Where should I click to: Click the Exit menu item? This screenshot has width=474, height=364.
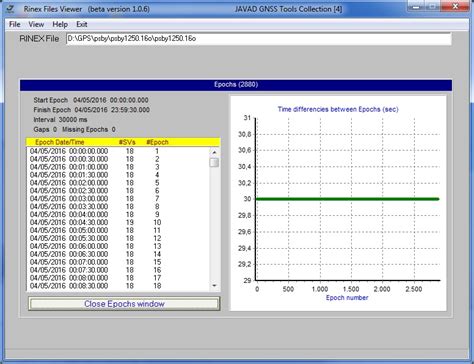(82, 24)
